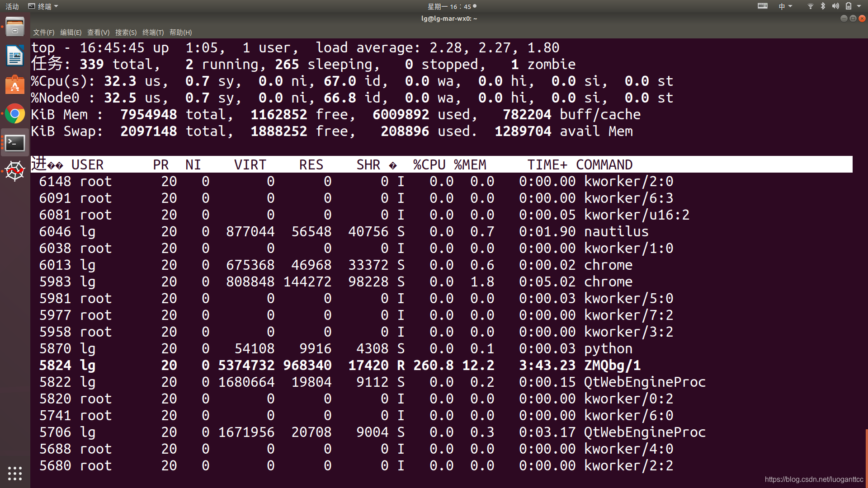The image size is (868, 488).
Task: Open the Files manager dock icon
Action: click(x=15, y=27)
